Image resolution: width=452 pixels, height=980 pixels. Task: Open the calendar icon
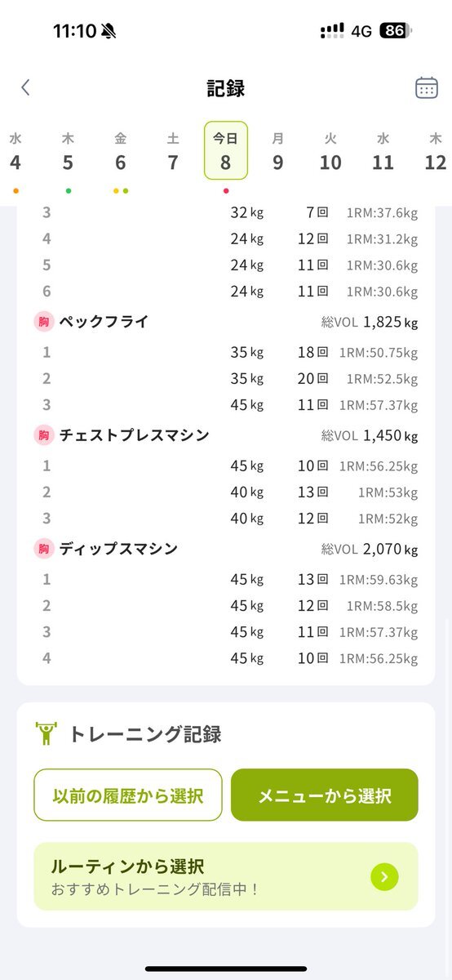427,87
